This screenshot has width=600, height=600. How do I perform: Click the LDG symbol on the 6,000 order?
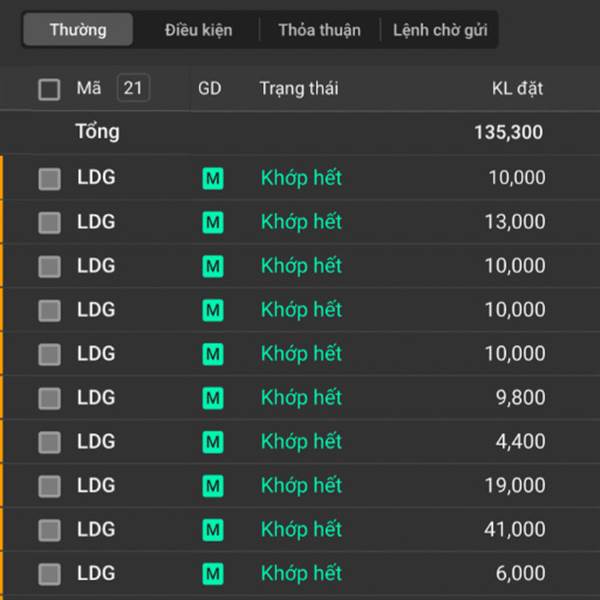click(96, 574)
